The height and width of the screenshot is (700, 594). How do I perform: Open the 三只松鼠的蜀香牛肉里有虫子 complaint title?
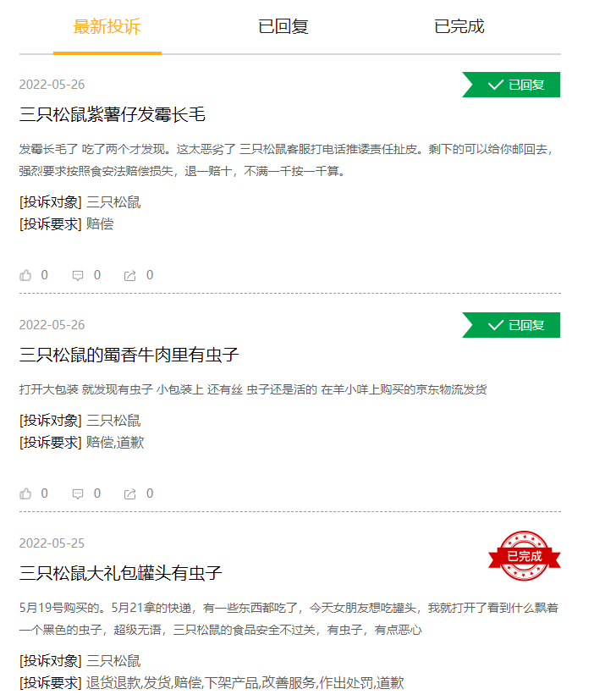(129, 356)
